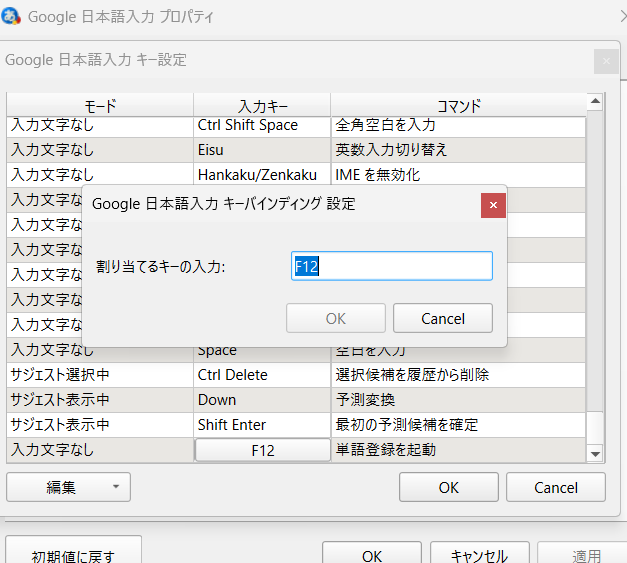Screen dimensions: 627x563
Task: Select the IME を無効化 command cell
Action: [x=458, y=175]
